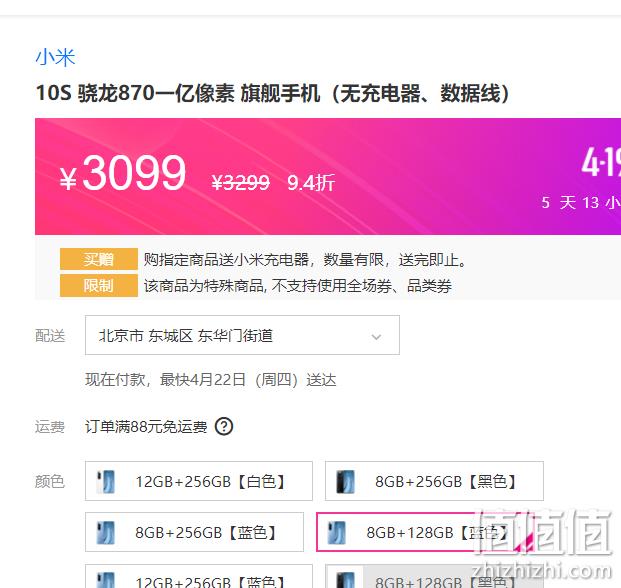Click the delivery address dropdown chevron arrow
The image size is (621, 588).
[x=376, y=337]
